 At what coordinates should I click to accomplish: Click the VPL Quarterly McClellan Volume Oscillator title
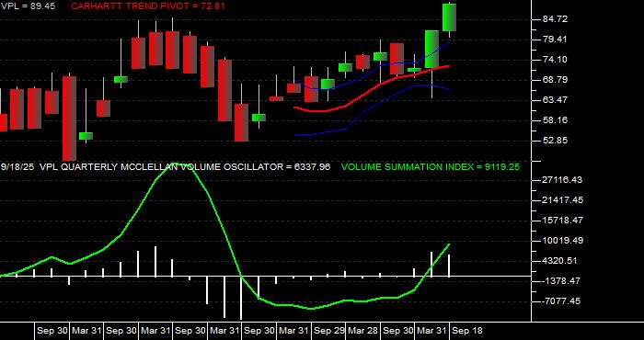(185, 167)
